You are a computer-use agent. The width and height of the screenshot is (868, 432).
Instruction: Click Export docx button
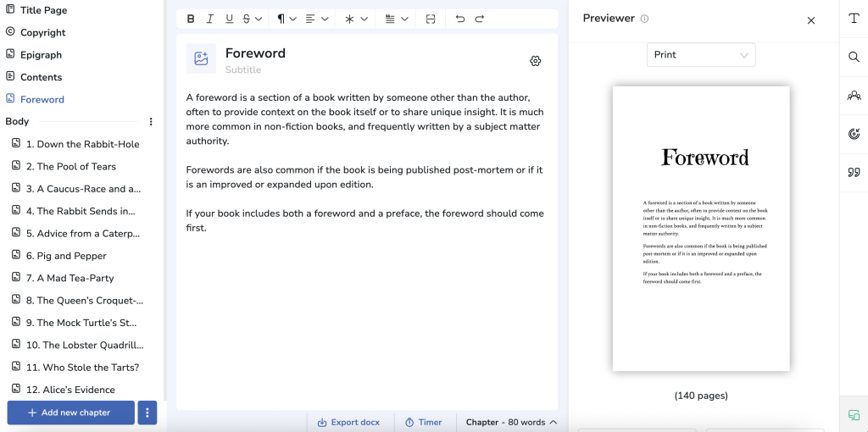348,422
